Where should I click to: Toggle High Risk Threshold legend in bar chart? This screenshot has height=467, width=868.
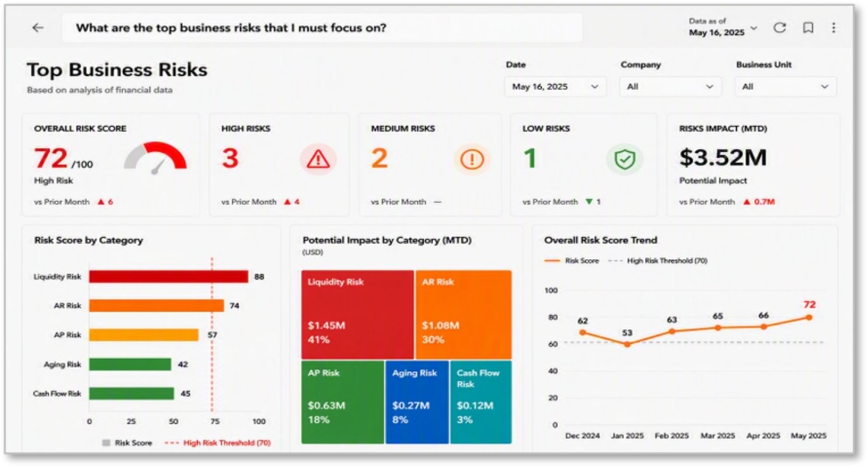[x=218, y=443]
